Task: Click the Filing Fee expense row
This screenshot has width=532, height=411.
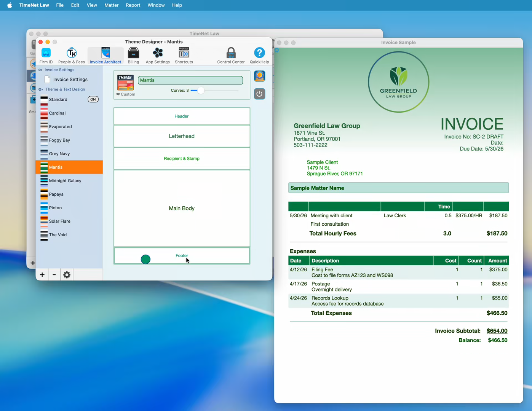Action: pos(398,272)
